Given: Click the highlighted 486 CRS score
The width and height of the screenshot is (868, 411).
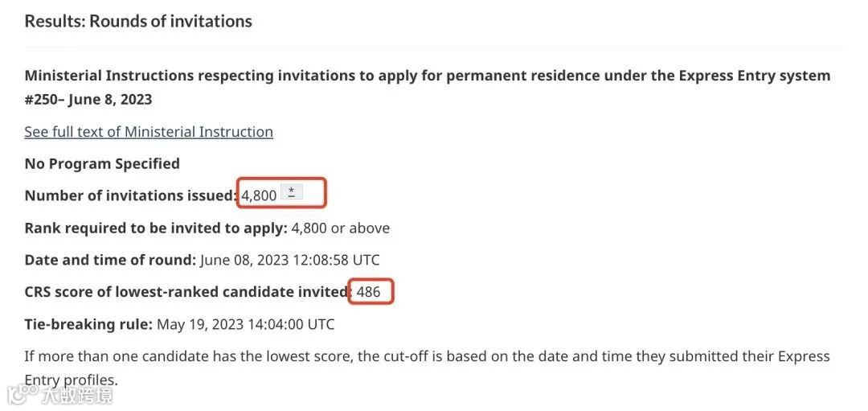Looking at the screenshot, I should coord(369,292).
